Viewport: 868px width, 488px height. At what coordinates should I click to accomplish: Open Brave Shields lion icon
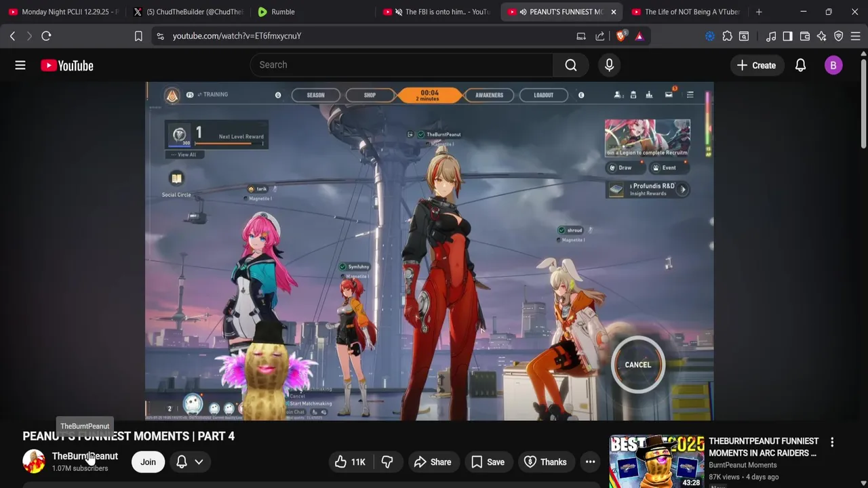tap(620, 36)
